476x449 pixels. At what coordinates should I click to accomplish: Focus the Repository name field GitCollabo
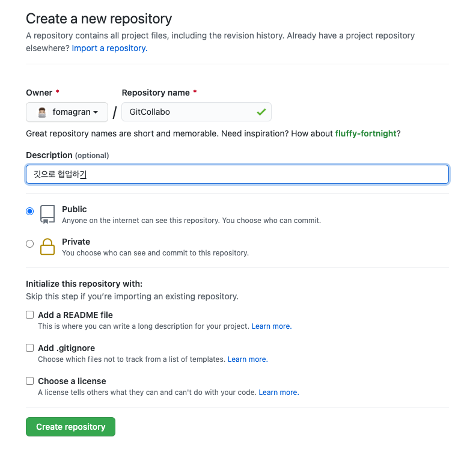tap(197, 112)
